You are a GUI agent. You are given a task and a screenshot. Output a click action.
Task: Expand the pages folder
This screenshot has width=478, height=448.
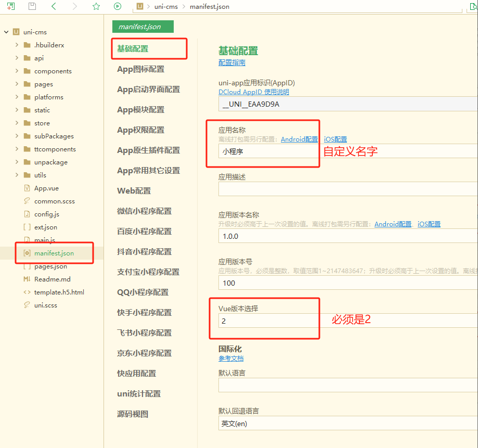(x=17, y=84)
